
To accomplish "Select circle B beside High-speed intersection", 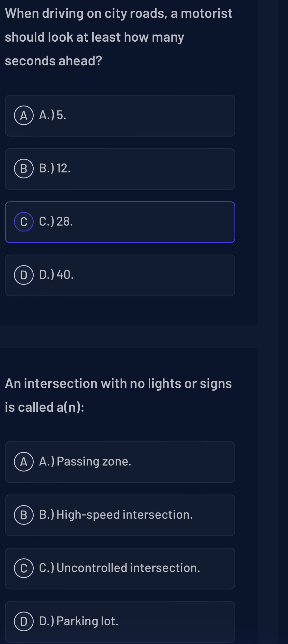I will pos(24,515).
